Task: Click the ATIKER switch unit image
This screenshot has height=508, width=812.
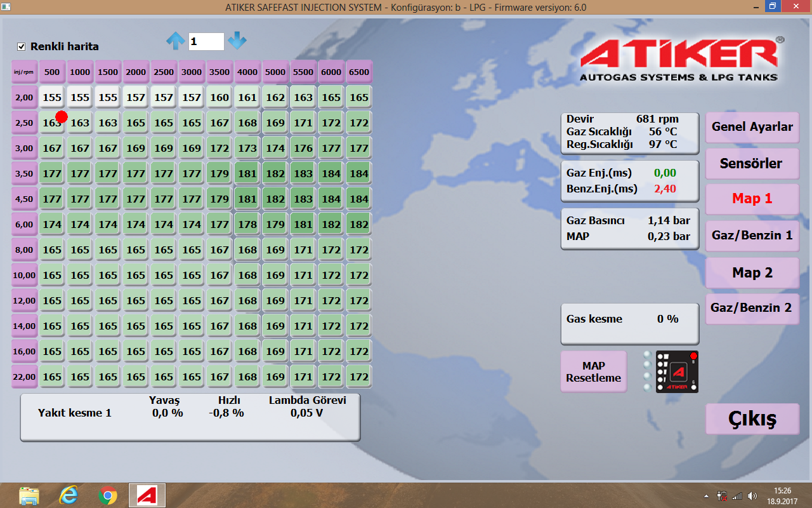Action: click(x=677, y=371)
